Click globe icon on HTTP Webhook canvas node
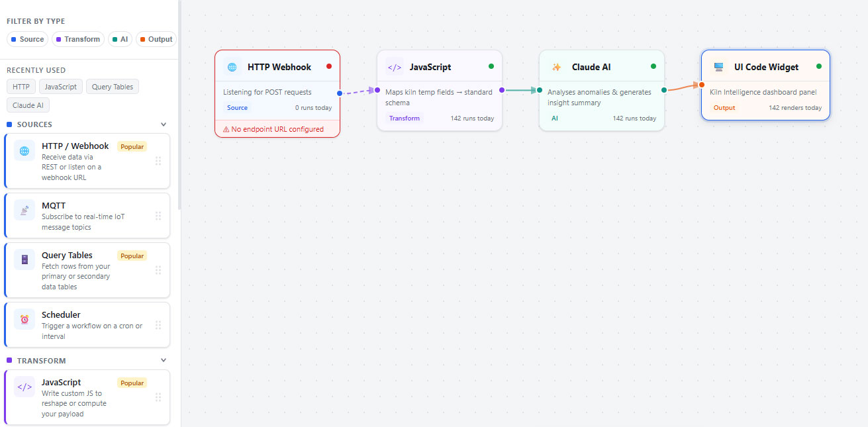Screen dimensions: 868x427 tap(232, 67)
